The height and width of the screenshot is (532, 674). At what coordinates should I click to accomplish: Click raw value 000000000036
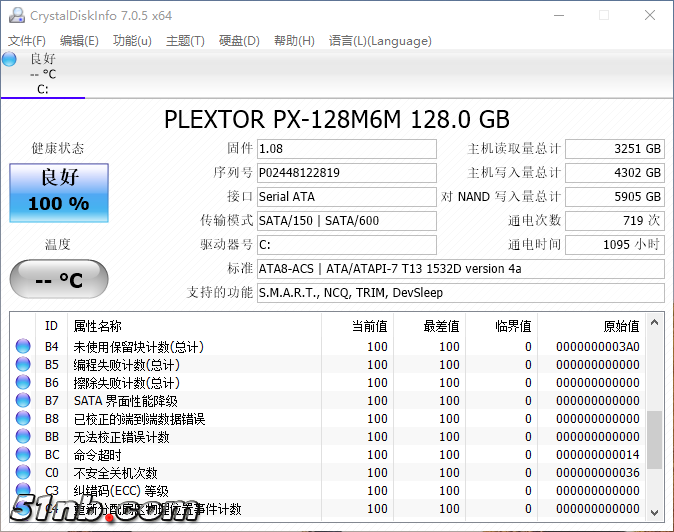(597, 473)
